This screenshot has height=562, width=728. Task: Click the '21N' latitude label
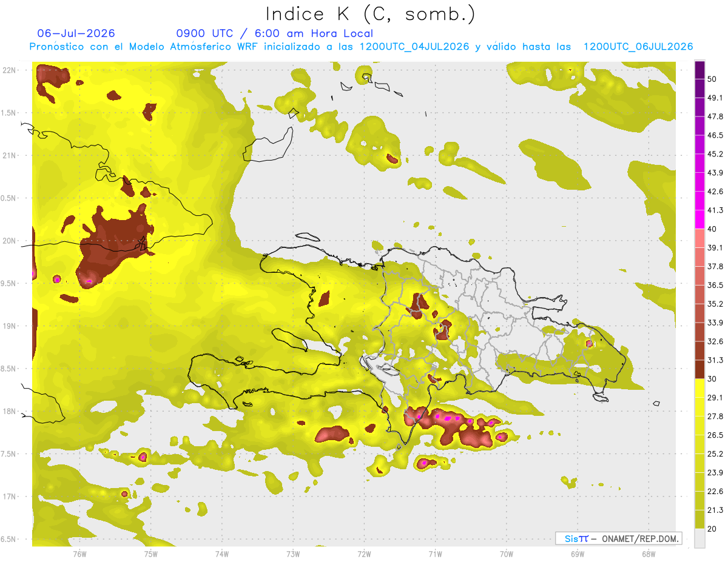pos(10,155)
